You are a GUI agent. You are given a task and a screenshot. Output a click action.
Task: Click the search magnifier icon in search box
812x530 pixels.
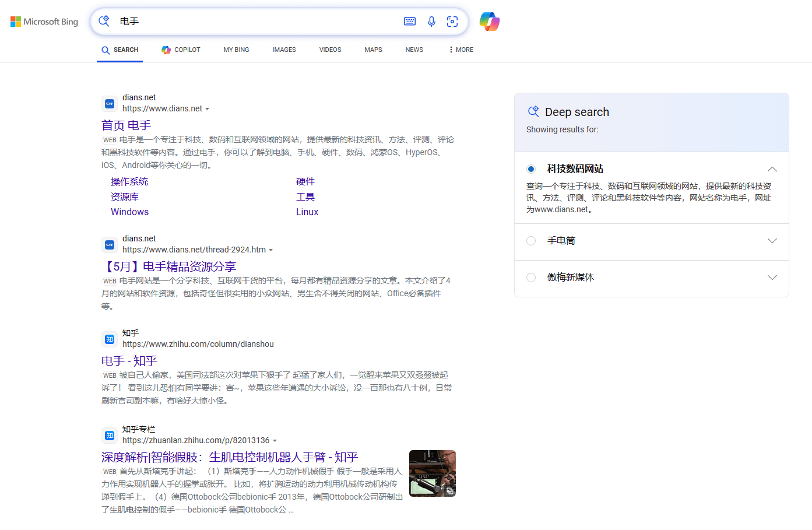(x=104, y=22)
